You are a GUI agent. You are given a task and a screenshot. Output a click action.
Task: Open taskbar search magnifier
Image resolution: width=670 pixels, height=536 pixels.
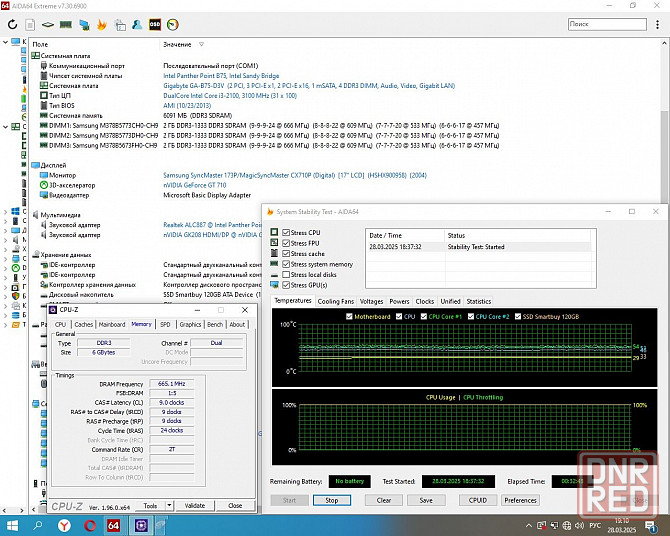[x=38, y=525]
